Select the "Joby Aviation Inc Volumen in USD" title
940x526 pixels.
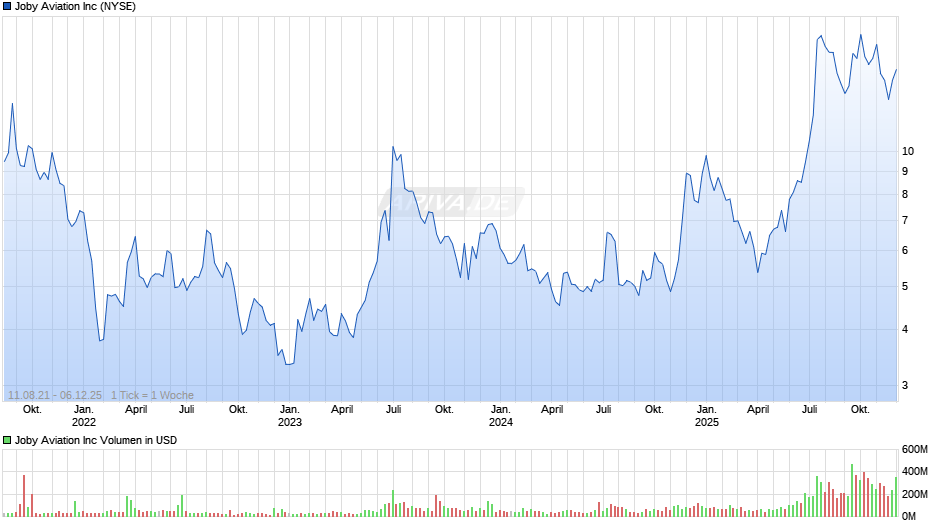tap(96, 440)
